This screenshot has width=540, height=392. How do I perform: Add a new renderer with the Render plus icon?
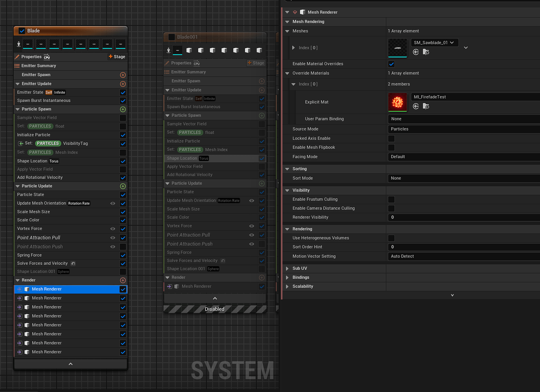123,280
